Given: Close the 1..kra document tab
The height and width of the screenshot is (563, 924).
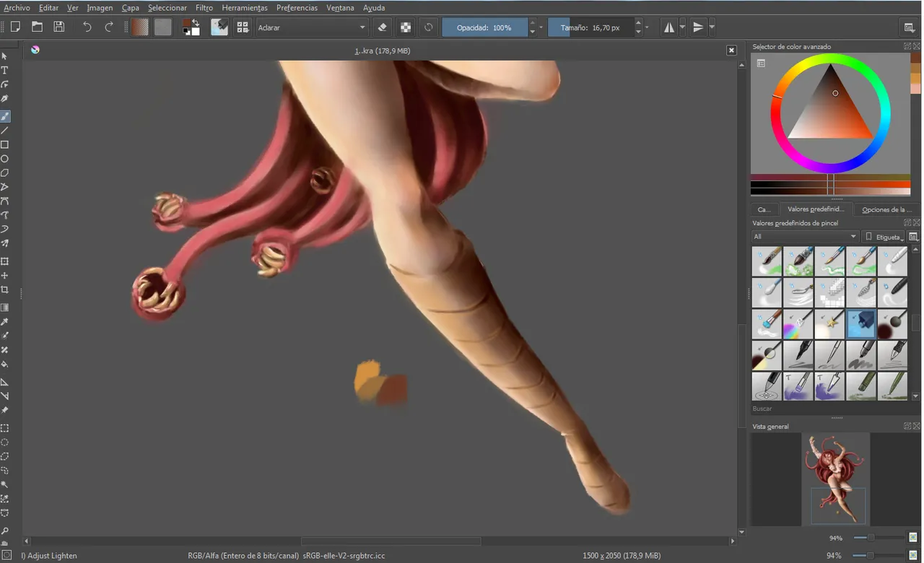Looking at the screenshot, I should (x=731, y=51).
